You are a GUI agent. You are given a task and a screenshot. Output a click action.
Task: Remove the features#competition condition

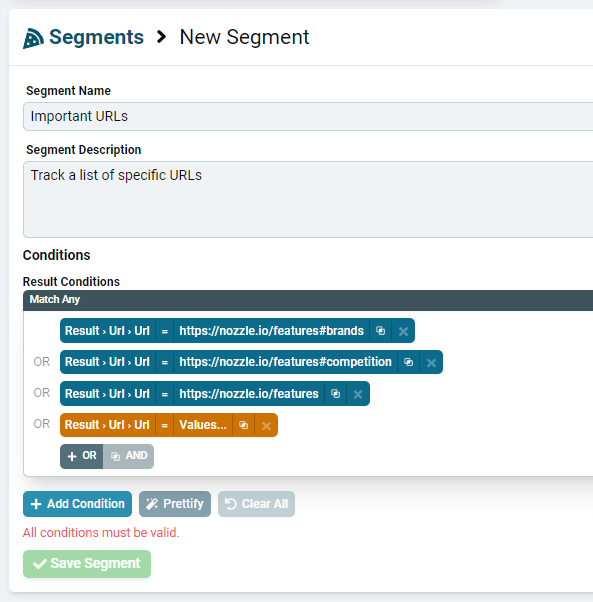tap(431, 362)
